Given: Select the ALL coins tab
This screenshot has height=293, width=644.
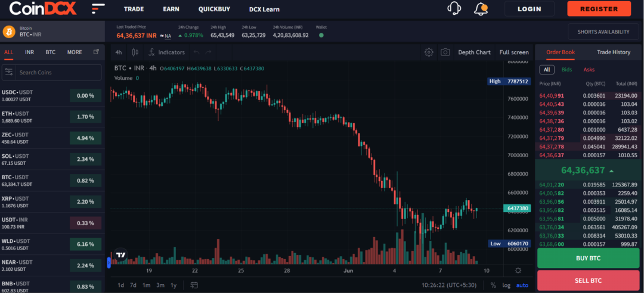Looking at the screenshot, I should tap(8, 52).
